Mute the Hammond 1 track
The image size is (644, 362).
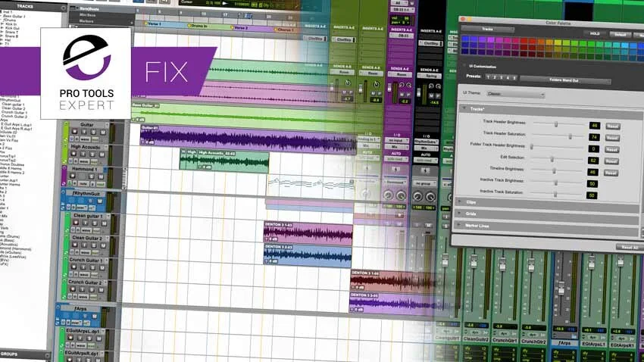coord(102,176)
